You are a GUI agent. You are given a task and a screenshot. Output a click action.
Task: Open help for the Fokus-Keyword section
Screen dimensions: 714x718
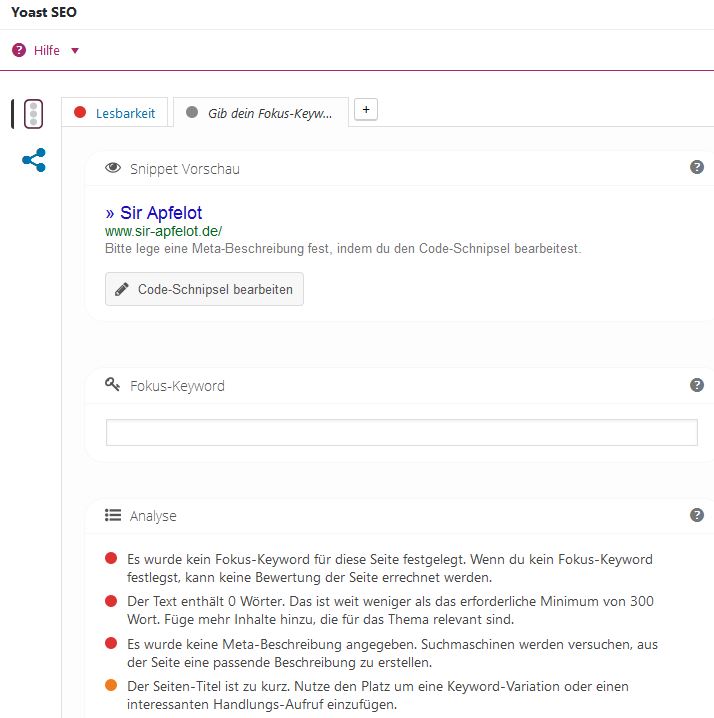pyautogui.click(x=697, y=385)
